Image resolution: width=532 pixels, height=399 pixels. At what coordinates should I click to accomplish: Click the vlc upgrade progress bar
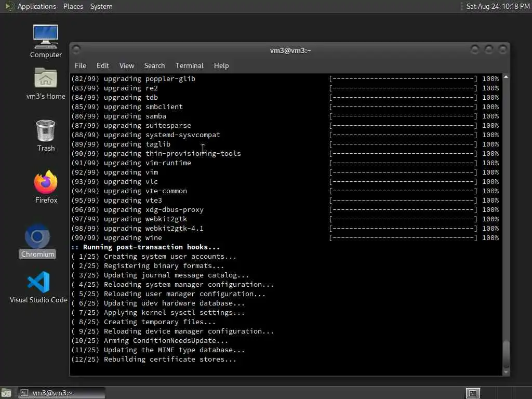click(403, 182)
